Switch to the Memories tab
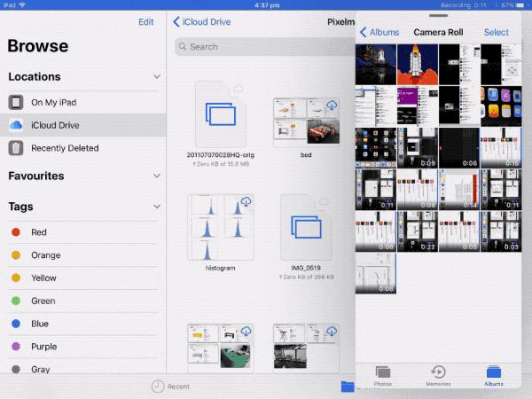This screenshot has height=399, width=532. pyautogui.click(x=438, y=376)
